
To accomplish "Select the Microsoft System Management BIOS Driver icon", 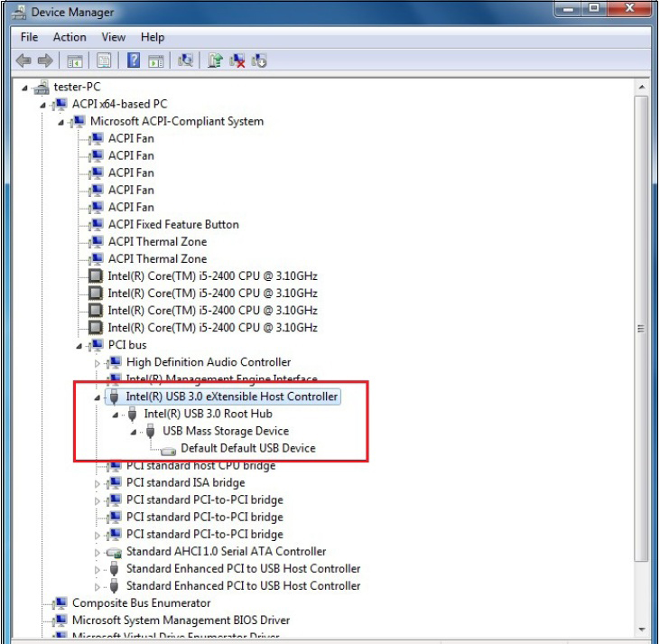I will click(x=60, y=621).
